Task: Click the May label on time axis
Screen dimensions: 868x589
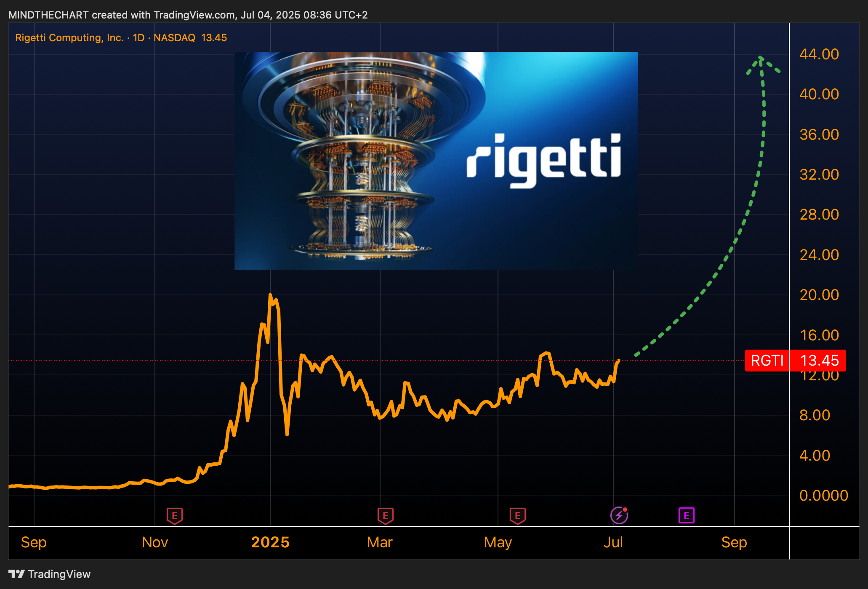Action: [498, 542]
